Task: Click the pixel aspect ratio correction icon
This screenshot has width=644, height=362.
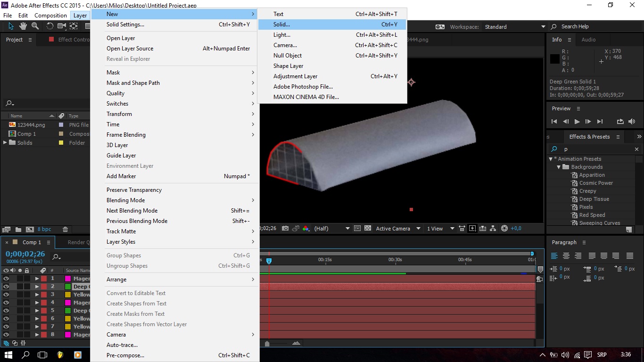Action: point(462,229)
